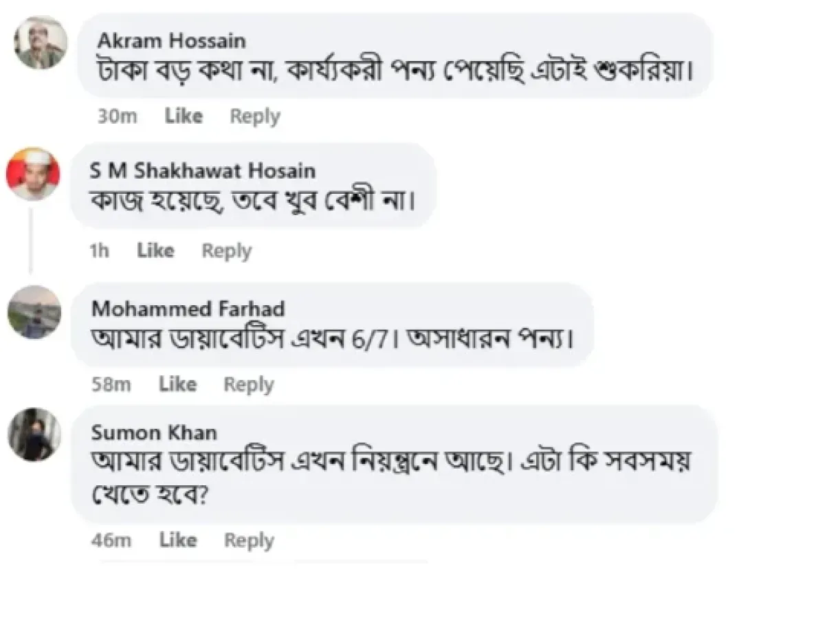Viewport: 825px width, 644px height.
Task: Open Akram Hossain's profile name link
Action: coord(171,41)
